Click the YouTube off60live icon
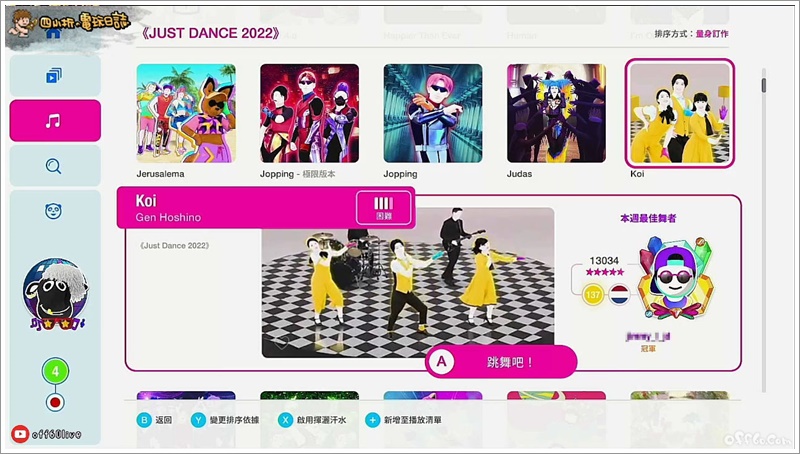800x454 pixels. coord(20,434)
